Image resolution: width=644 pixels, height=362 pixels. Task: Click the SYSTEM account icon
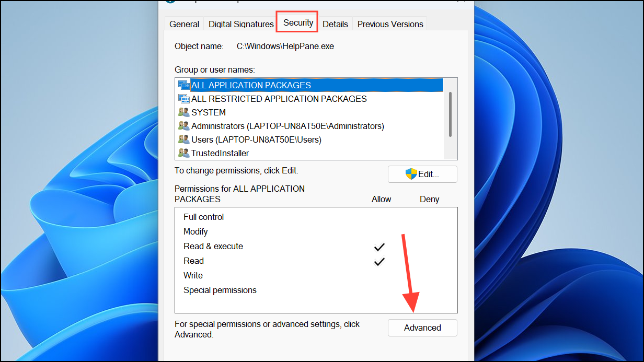[x=183, y=112]
